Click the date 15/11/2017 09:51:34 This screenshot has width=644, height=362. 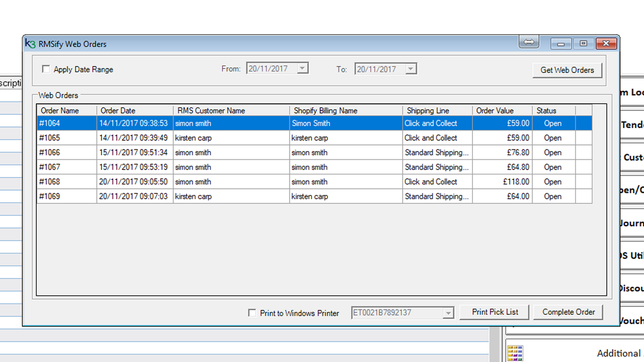(133, 152)
